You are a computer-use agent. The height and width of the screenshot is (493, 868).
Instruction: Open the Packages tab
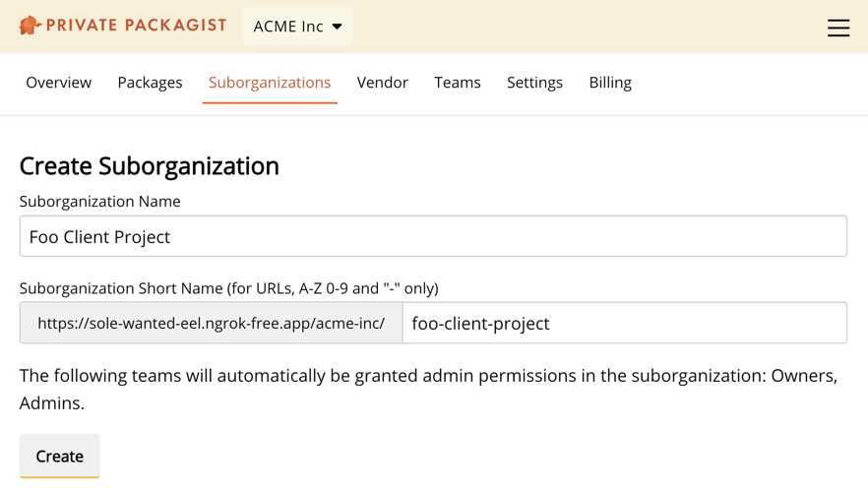coord(150,83)
